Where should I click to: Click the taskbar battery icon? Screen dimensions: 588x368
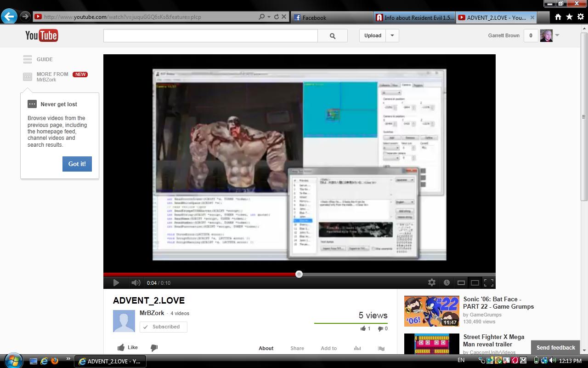pyautogui.click(x=536, y=360)
